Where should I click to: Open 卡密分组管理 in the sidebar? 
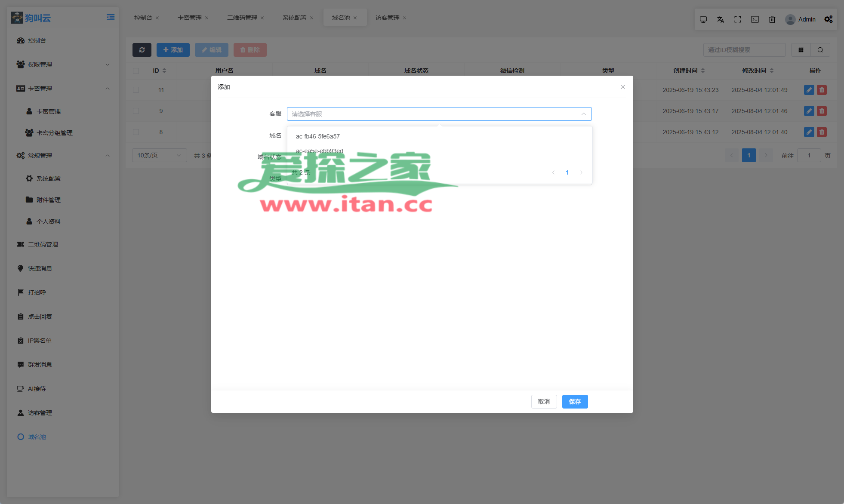(x=63, y=133)
